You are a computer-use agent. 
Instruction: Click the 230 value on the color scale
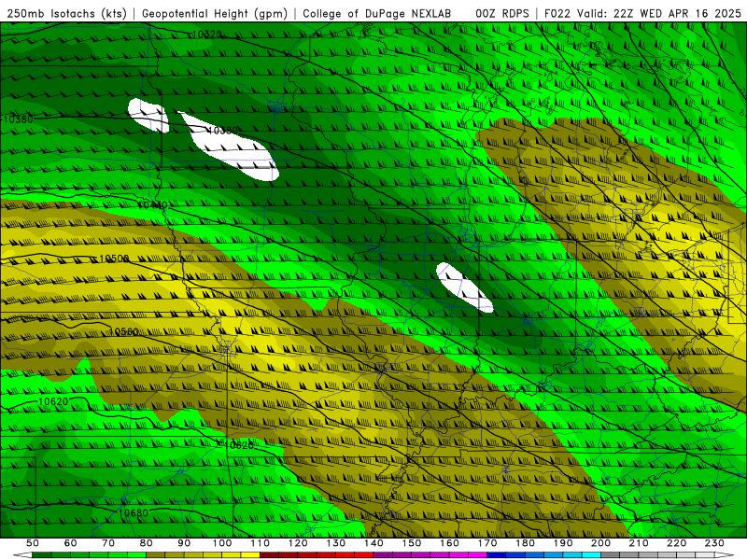(714, 543)
